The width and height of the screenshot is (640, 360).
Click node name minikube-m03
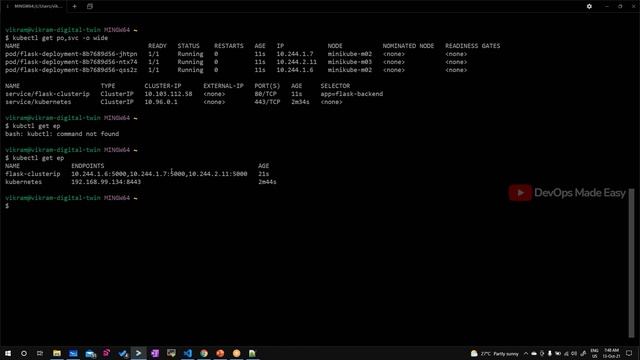[349, 62]
